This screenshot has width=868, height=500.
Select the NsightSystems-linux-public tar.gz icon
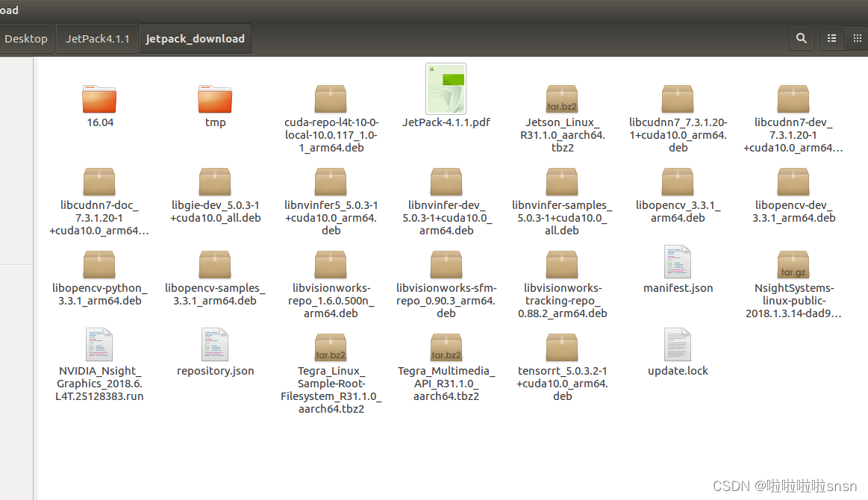click(793, 265)
